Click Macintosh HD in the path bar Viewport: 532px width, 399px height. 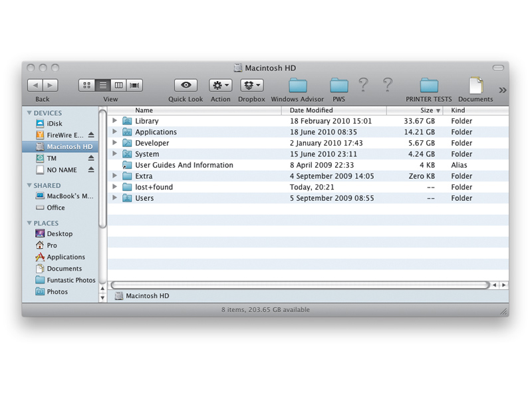(142, 296)
